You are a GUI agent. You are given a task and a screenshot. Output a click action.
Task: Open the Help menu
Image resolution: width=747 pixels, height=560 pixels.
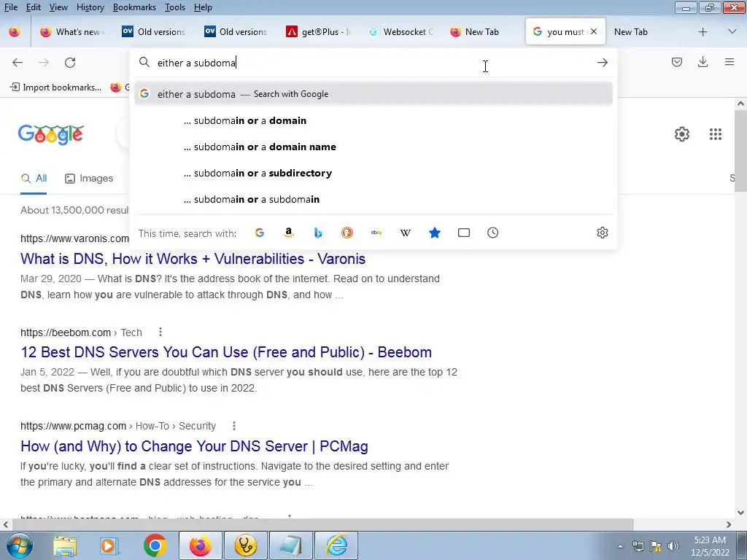point(203,7)
